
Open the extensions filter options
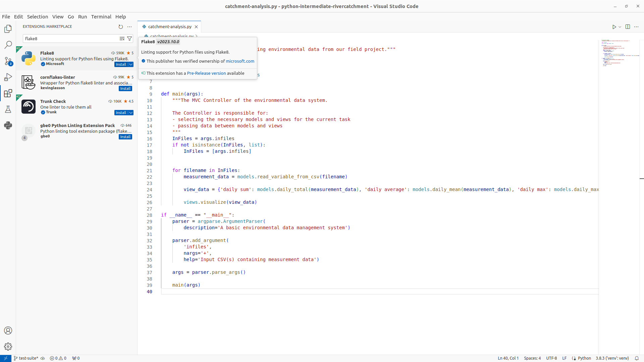[x=129, y=39]
